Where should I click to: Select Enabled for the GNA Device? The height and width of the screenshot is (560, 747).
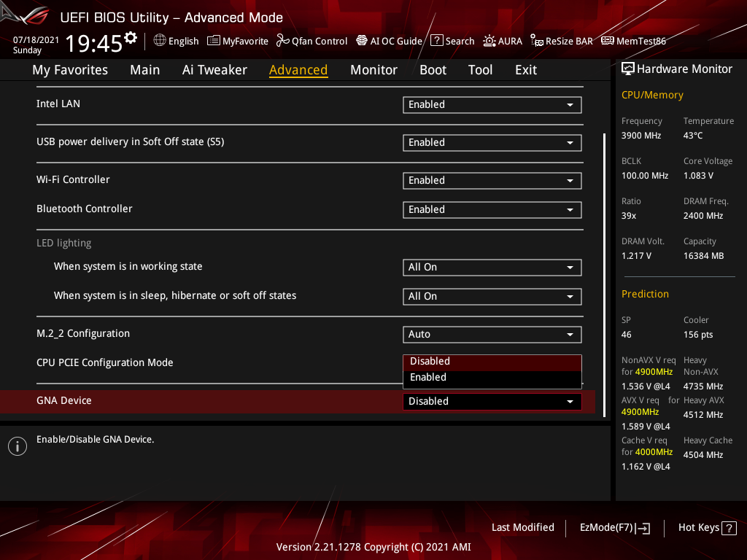pyautogui.click(x=428, y=377)
